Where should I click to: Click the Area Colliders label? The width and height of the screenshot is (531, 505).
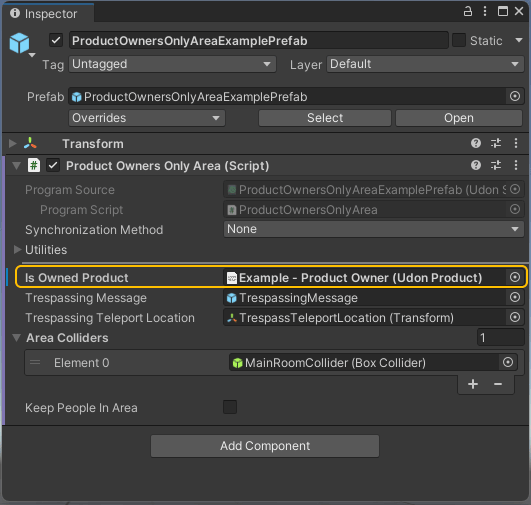pos(67,338)
